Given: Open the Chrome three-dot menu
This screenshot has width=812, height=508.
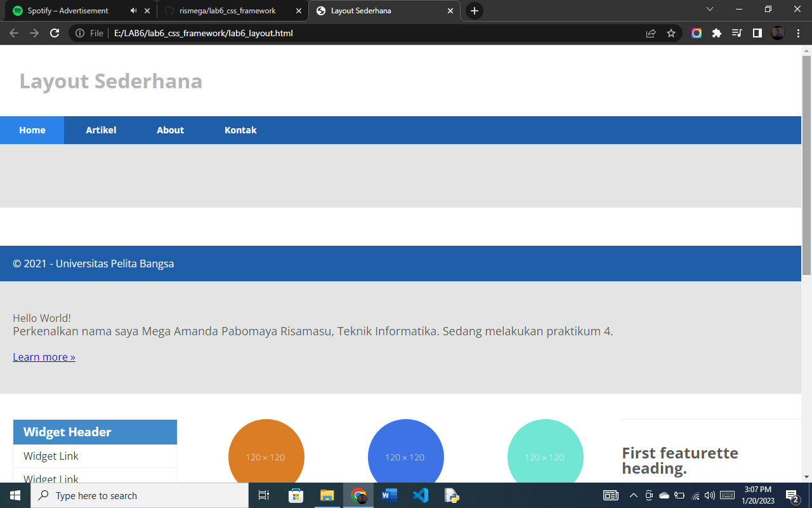Looking at the screenshot, I should tap(798, 33).
